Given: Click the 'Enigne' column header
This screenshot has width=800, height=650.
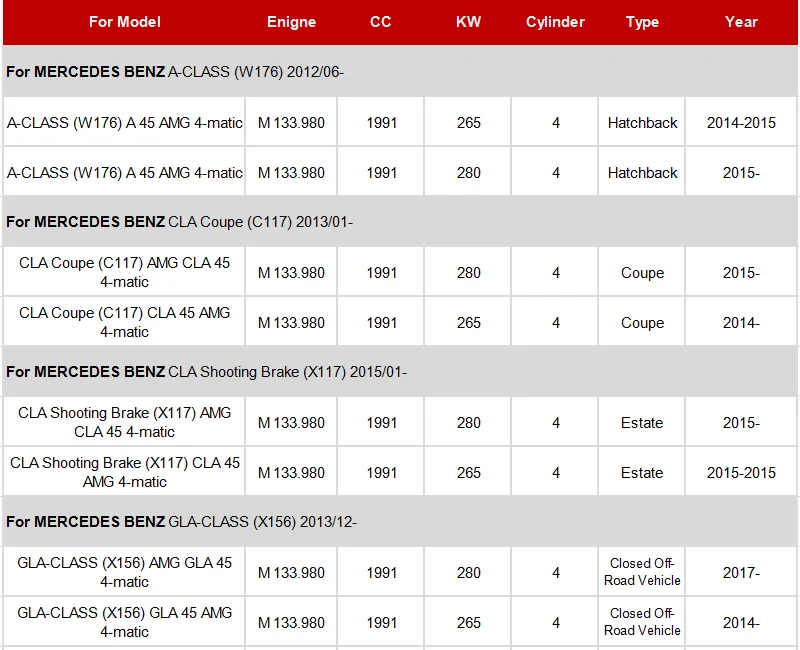Looking at the screenshot, I should click(291, 22).
